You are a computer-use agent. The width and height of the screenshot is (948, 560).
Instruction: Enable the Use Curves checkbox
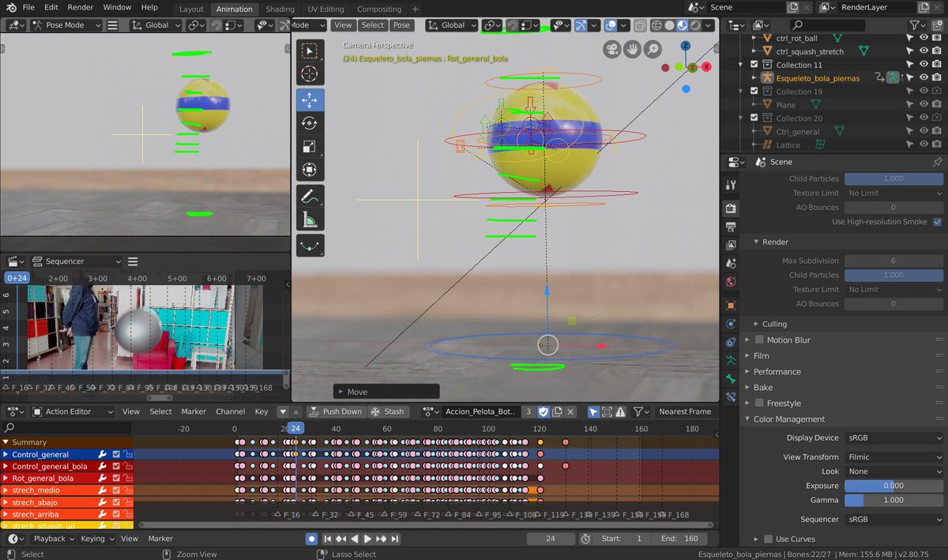tap(768, 539)
